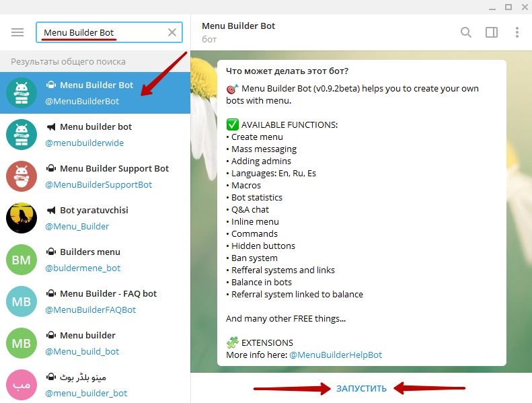This screenshot has height=403, width=532.
Task: Click bot icon beside the Arabic-named result
Action: tap(51, 377)
